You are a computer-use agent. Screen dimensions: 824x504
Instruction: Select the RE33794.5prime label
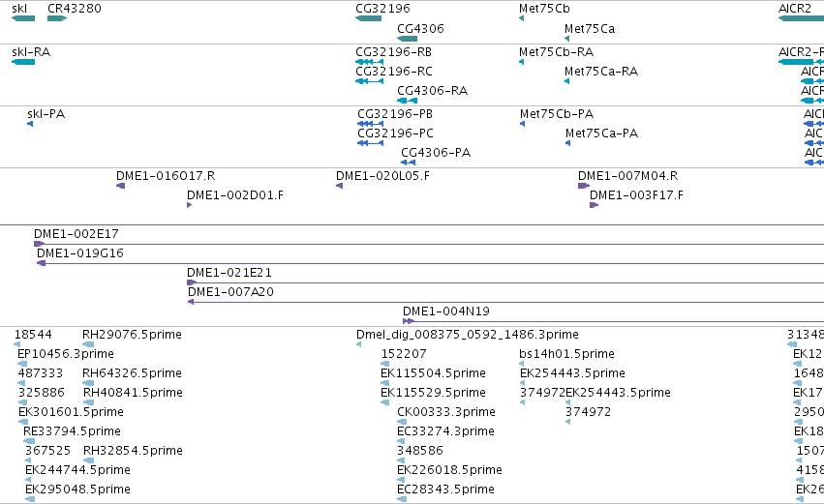72,431
